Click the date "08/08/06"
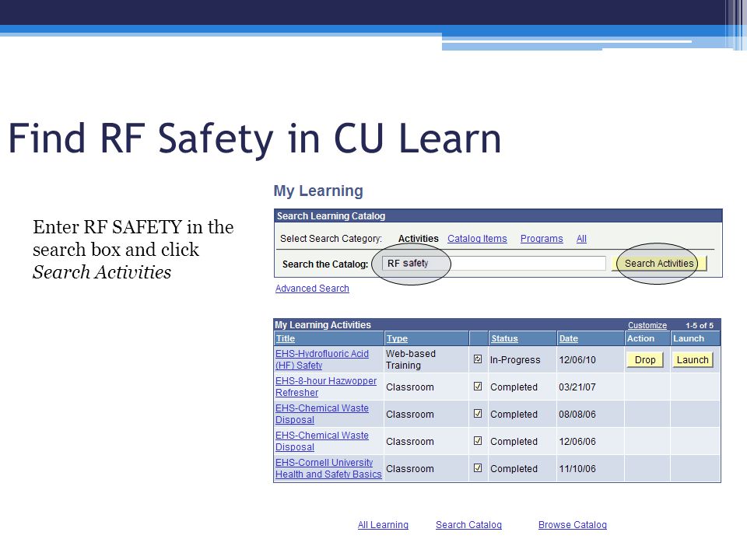The width and height of the screenshot is (747, 560). point(577,415)
